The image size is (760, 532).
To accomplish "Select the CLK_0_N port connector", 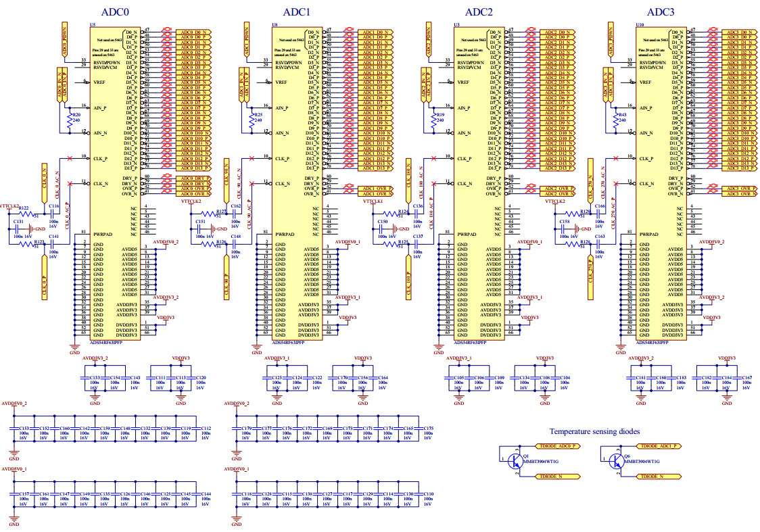I will [45, 180].
